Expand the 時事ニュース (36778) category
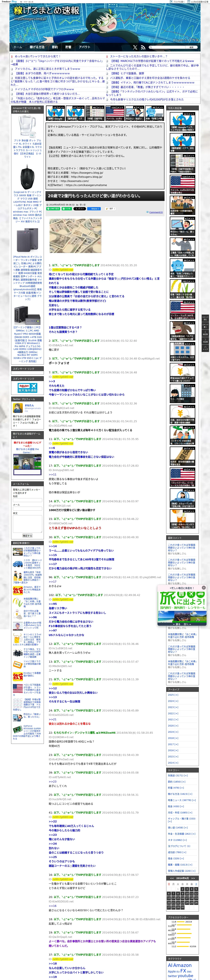Image resolution: width=210 pixels, height=980 pixels. pos(182,800)
